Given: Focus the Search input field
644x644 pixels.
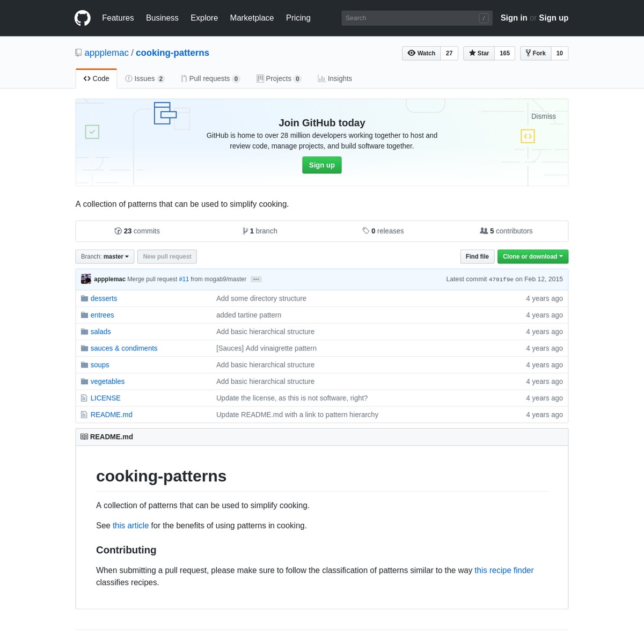Looking at the screenshot, I should (x=417, y=18).
